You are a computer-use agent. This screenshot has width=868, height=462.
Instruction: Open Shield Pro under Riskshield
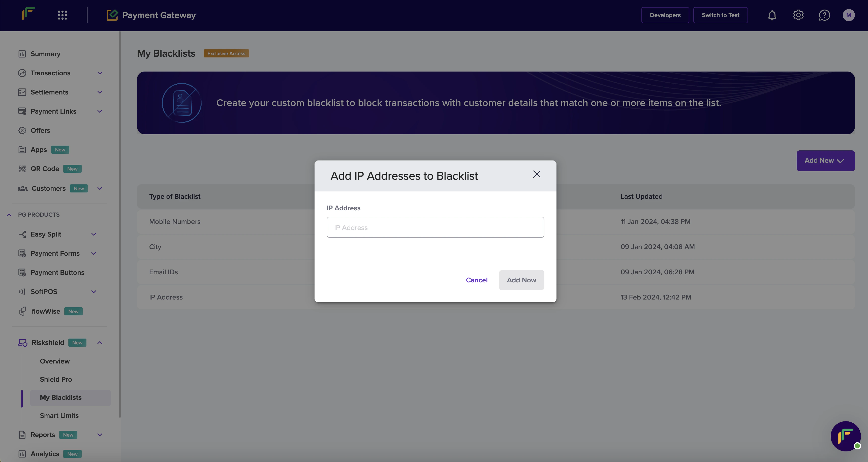[x=56, y=379]
